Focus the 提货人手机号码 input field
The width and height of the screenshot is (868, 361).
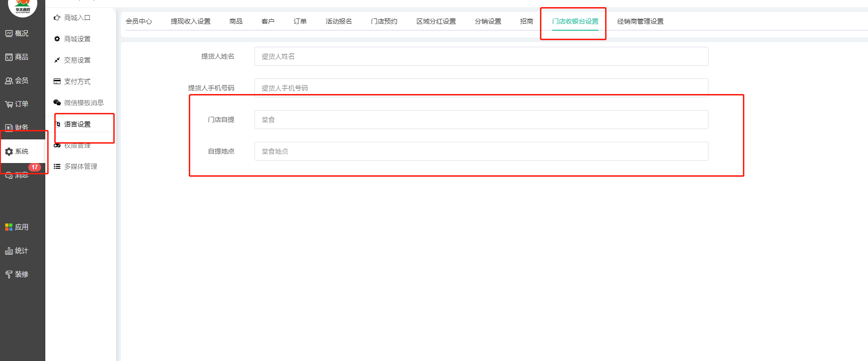coord(481,88)
